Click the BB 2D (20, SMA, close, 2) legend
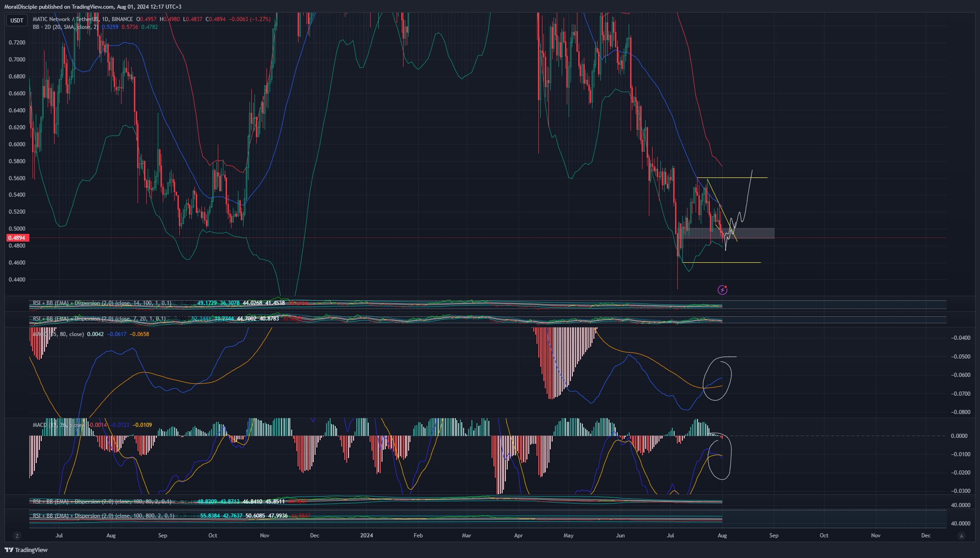 (66, 27)
